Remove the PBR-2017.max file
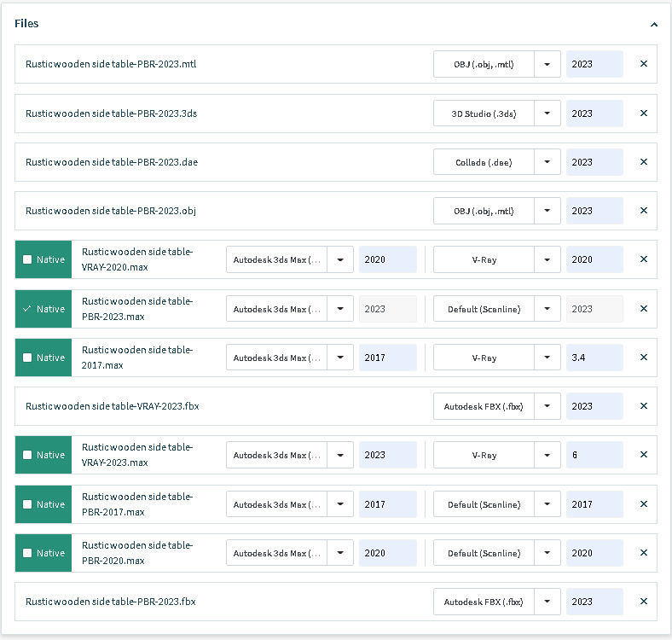 pos(644,504)
